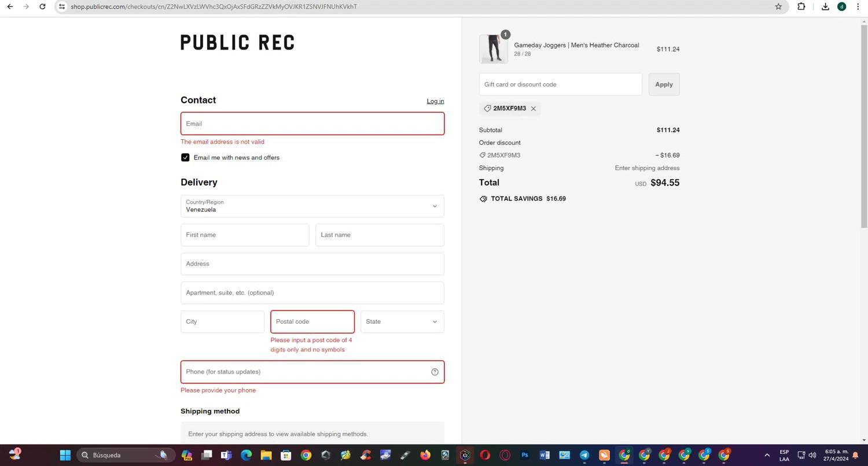
Task: Click the City field
Action: 222,322
